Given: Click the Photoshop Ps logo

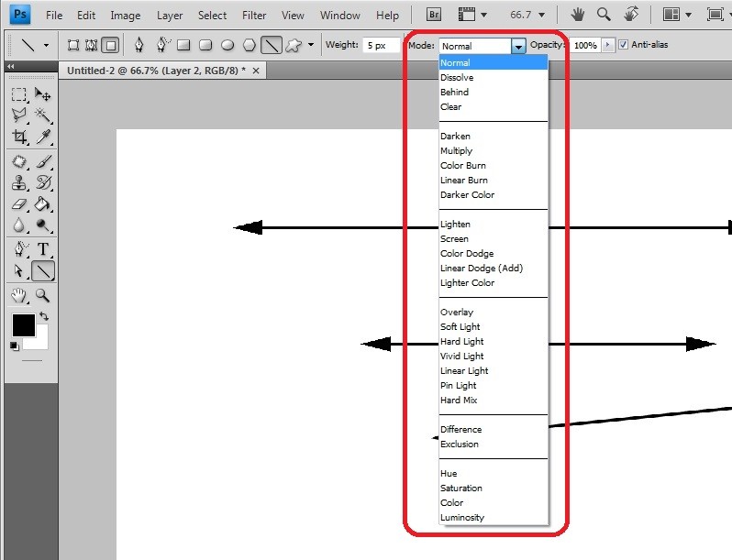Looking at the screenshot, I should [x=20, y=14].
